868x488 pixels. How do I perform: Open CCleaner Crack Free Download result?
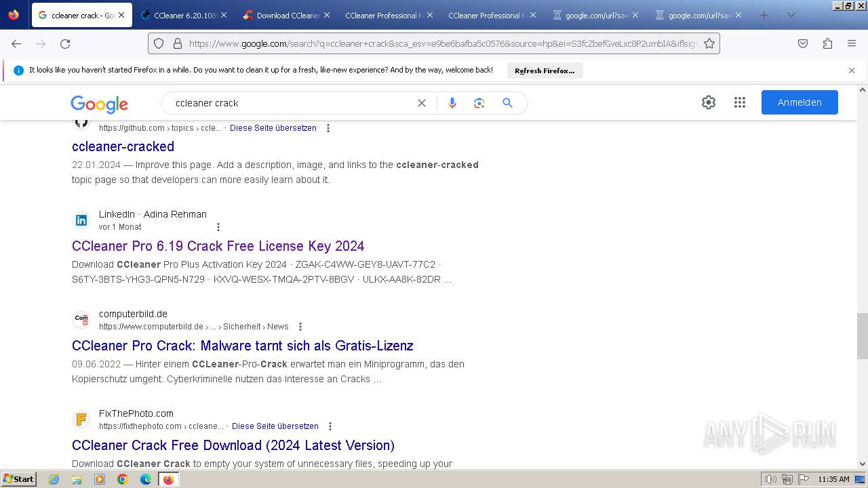point(233,445)
